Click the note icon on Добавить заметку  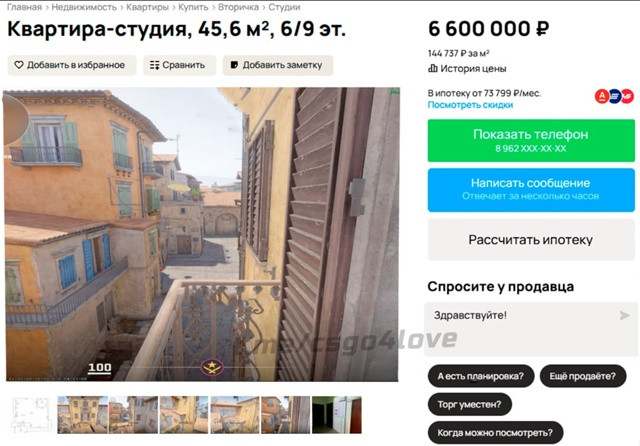[234, 64]
